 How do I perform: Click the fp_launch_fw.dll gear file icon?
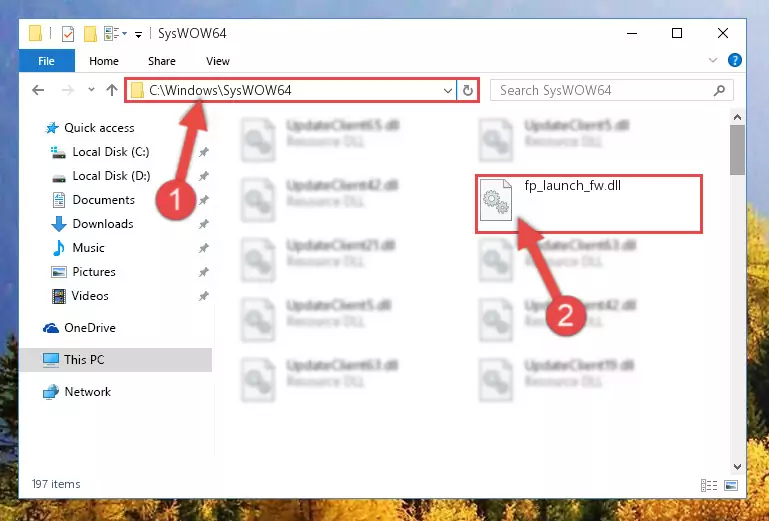496,200
